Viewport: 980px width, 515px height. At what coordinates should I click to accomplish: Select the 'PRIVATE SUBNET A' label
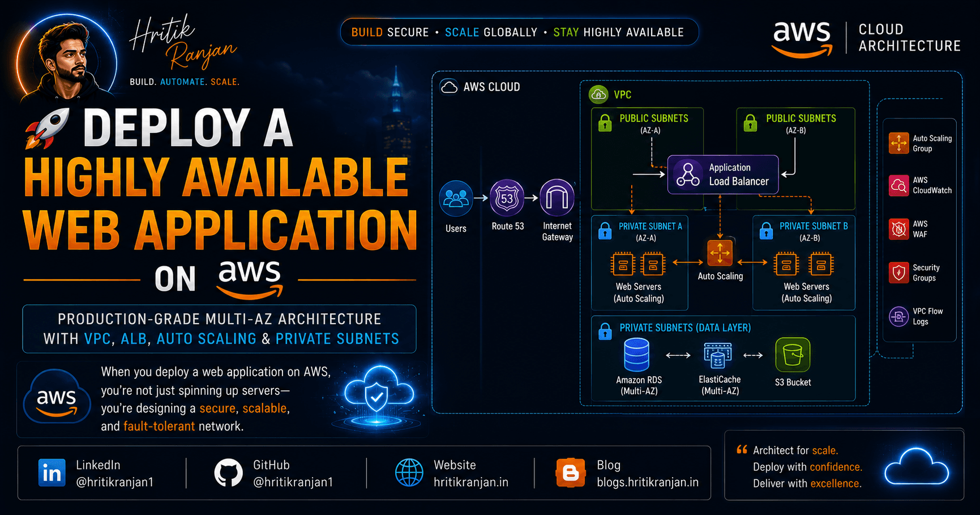coord(650,226)
